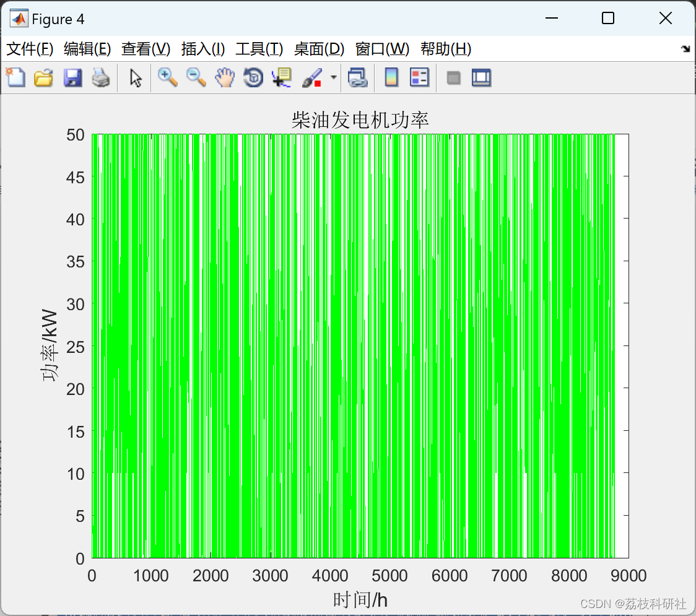Viewport: 696px width, 616px height.
Task: Open the 查看(V) menu
Action: pos(146,49)
